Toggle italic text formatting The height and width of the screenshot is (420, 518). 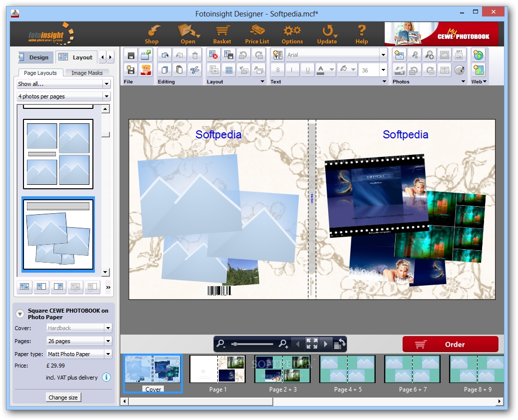point(292,70)
